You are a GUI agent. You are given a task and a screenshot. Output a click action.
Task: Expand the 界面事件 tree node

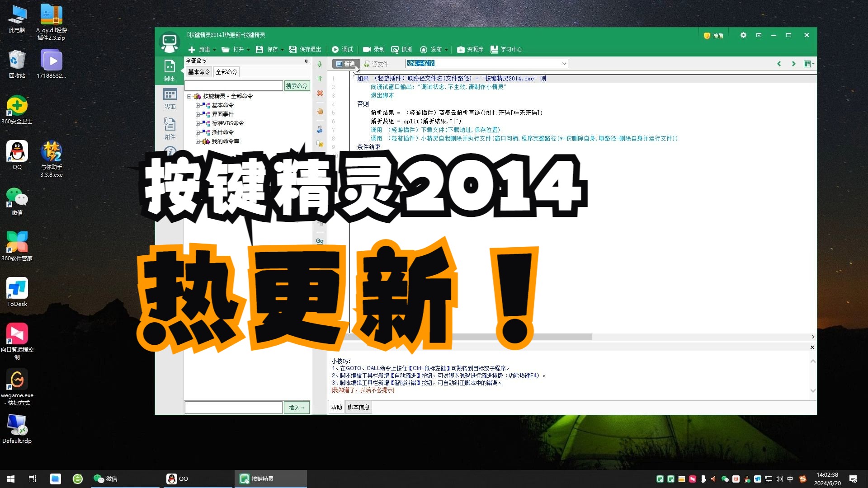[198, 114]
